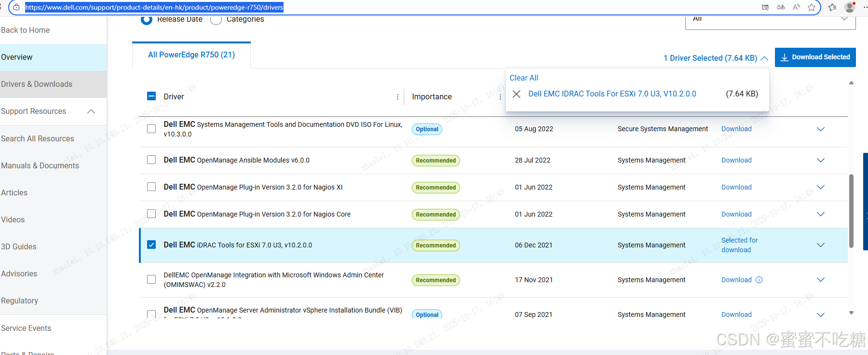
Task: Download the Systems Management Tools DVD ISO
Action: click(x=736, y=129)
